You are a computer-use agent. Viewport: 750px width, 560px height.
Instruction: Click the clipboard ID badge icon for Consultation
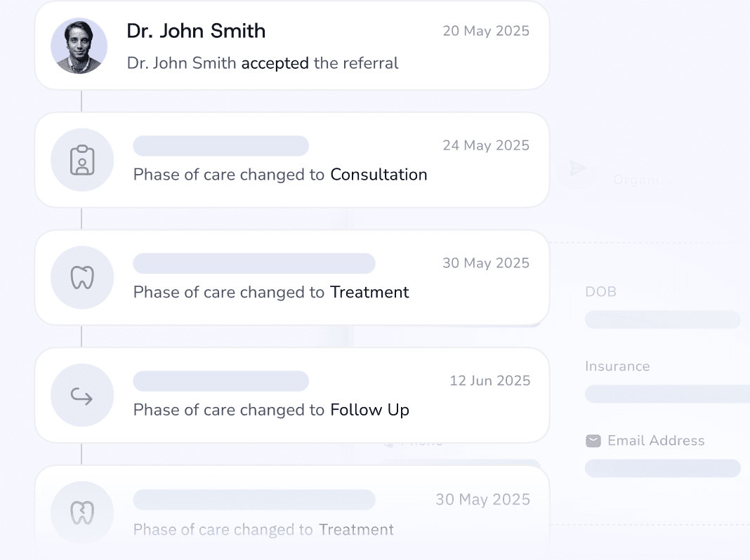pos(82,160)
